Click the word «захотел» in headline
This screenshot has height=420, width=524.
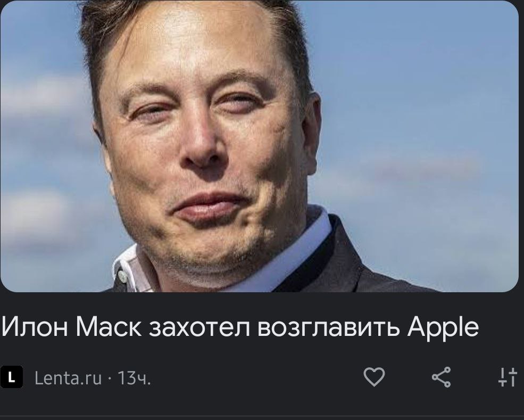199,326
